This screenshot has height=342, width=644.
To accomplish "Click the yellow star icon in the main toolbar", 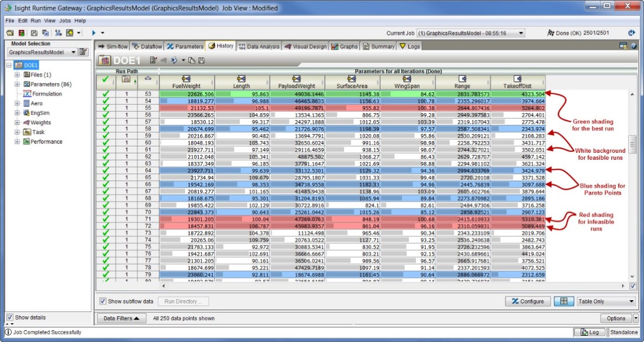I will click(x=70, y=33).
